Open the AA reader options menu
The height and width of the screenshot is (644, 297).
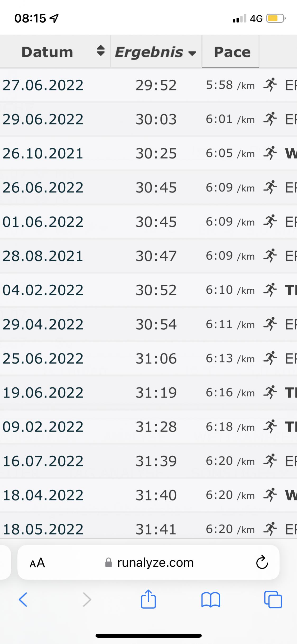pos(37,563)
